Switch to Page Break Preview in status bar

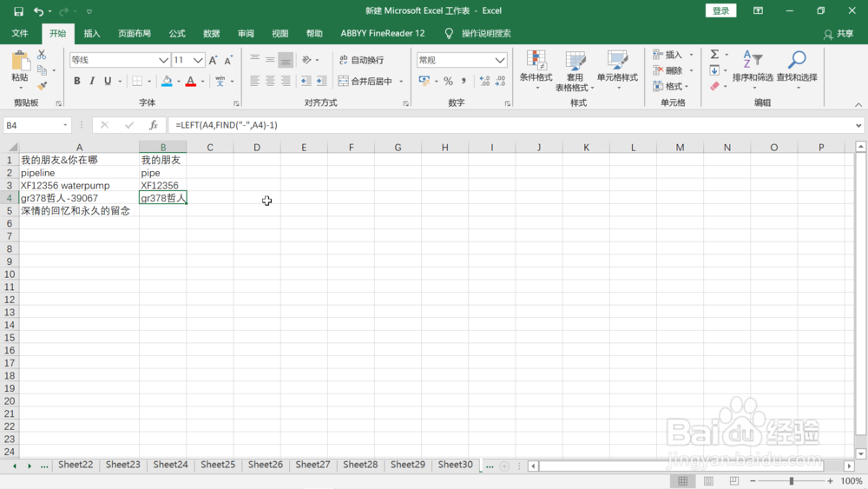[x=734, y=480]
